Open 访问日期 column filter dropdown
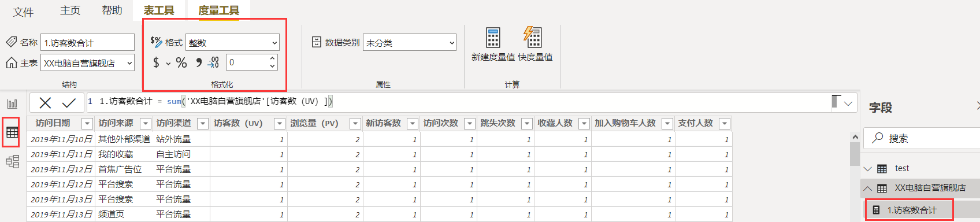980x222 pixels. (x=87, y=123)
